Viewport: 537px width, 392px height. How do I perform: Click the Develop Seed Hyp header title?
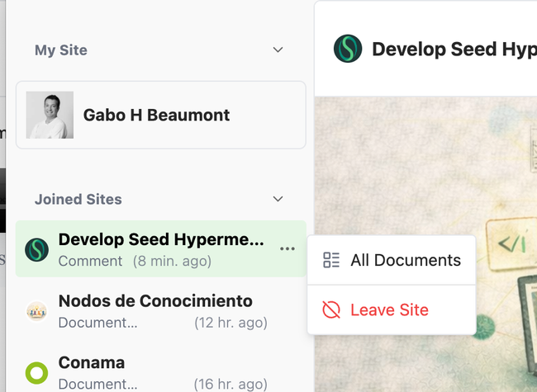click(x=454, y=50)
